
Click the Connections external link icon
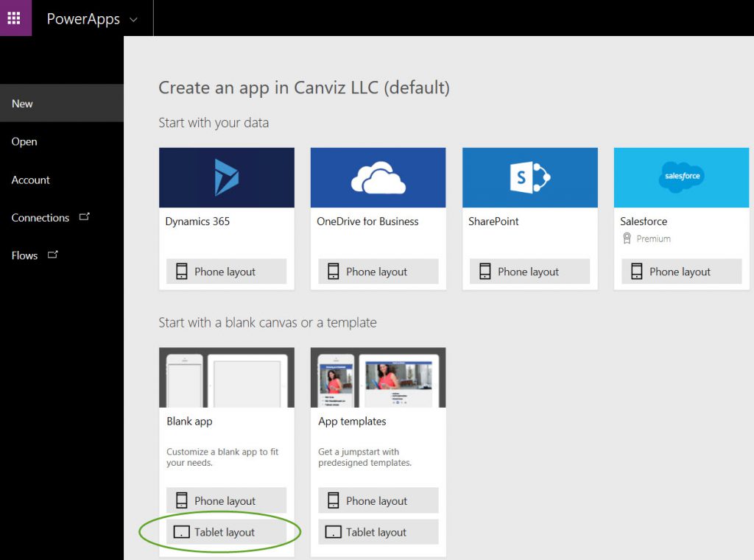point(84,217)
